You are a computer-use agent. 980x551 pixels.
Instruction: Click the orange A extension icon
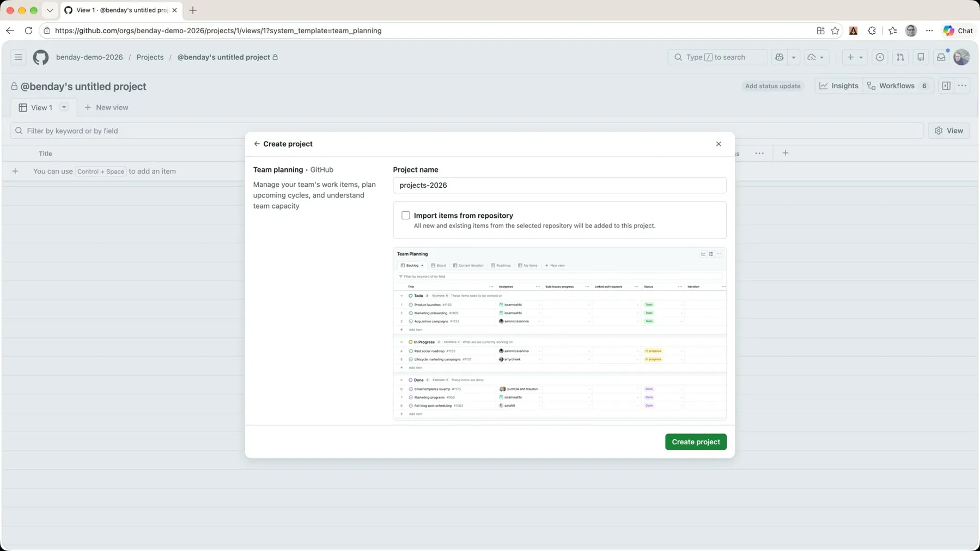[x=853, y=30]
